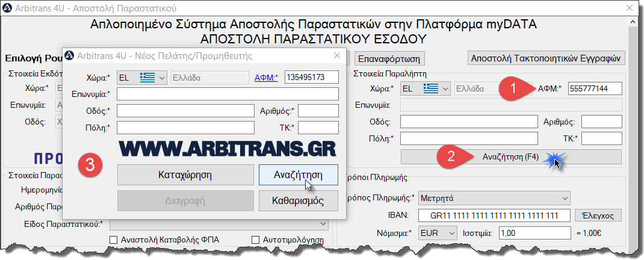Image resolution: width=644 pixels, height=260 pixels.
Task: Click the Επαναφόρτωση button
Action: click(389, 58)
